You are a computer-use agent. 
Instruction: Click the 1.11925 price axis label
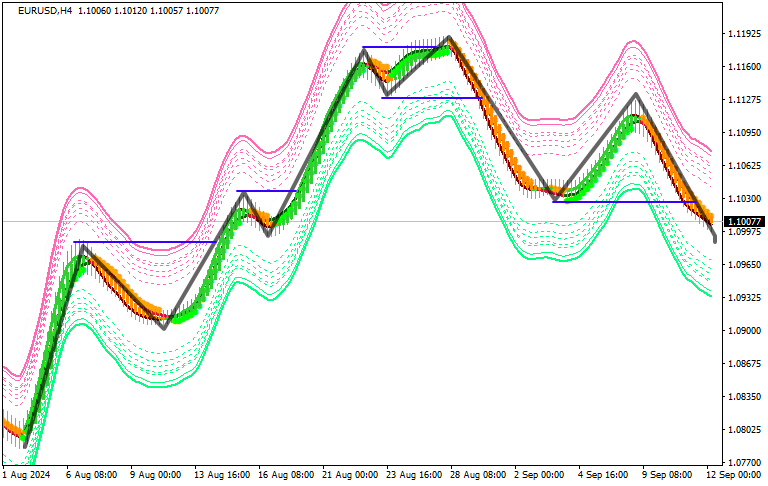744,34
